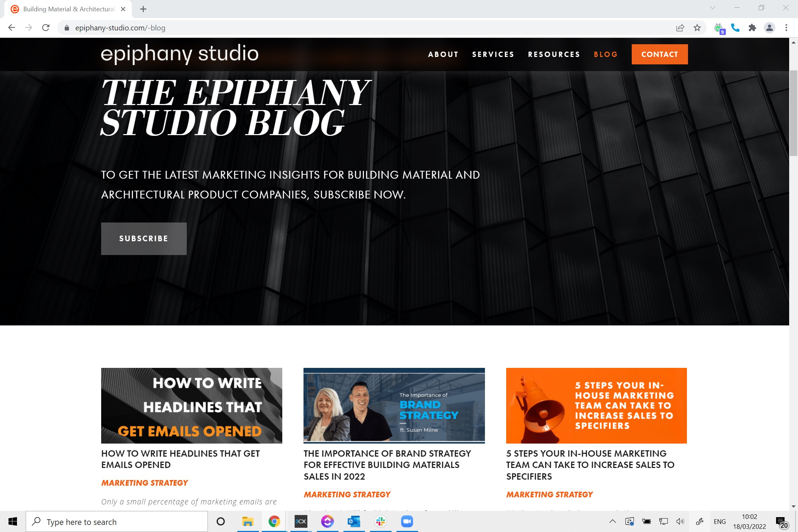Viewport: 798px width, 532px height.
Task: Open 'The Importance of Brand Strategy' article title
Action: pyautogui.click(x=387, y=465)
